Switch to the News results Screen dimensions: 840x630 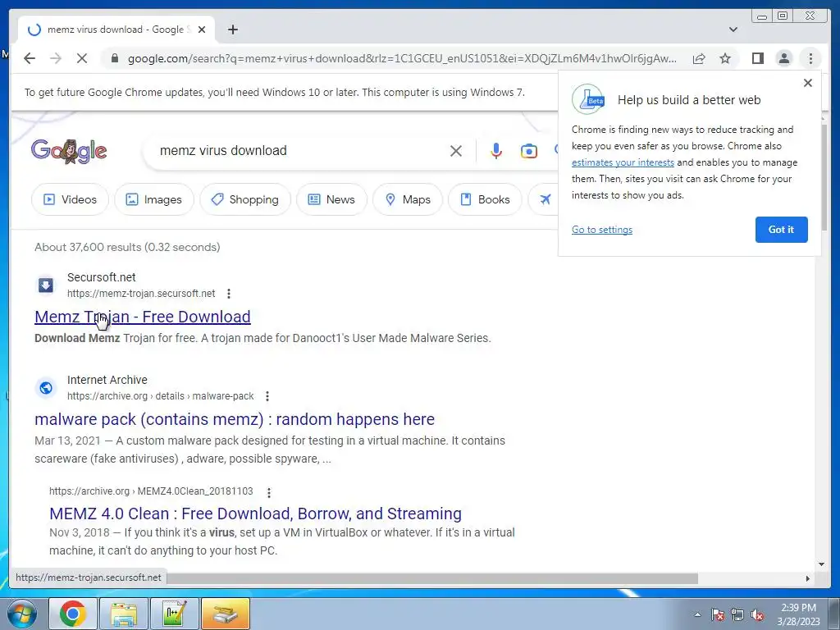(331, 199)
